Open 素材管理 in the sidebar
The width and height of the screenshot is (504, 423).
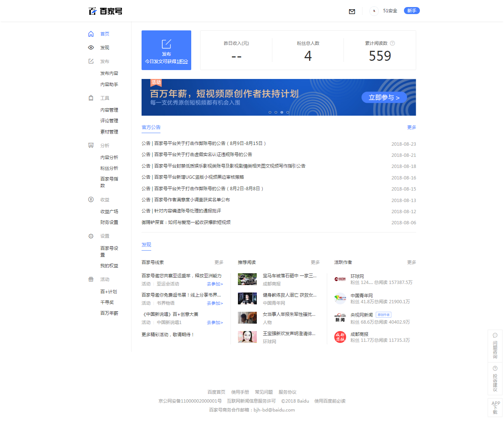pyautogui.click(x=109, y=132)
